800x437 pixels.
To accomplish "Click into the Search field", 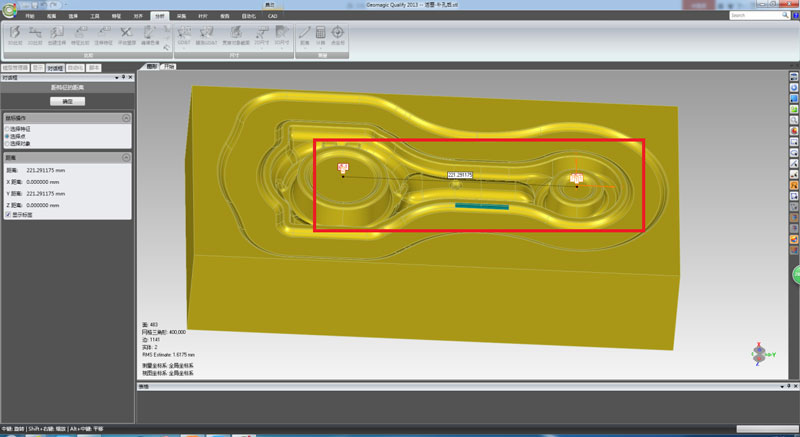I will coord(752,16).
